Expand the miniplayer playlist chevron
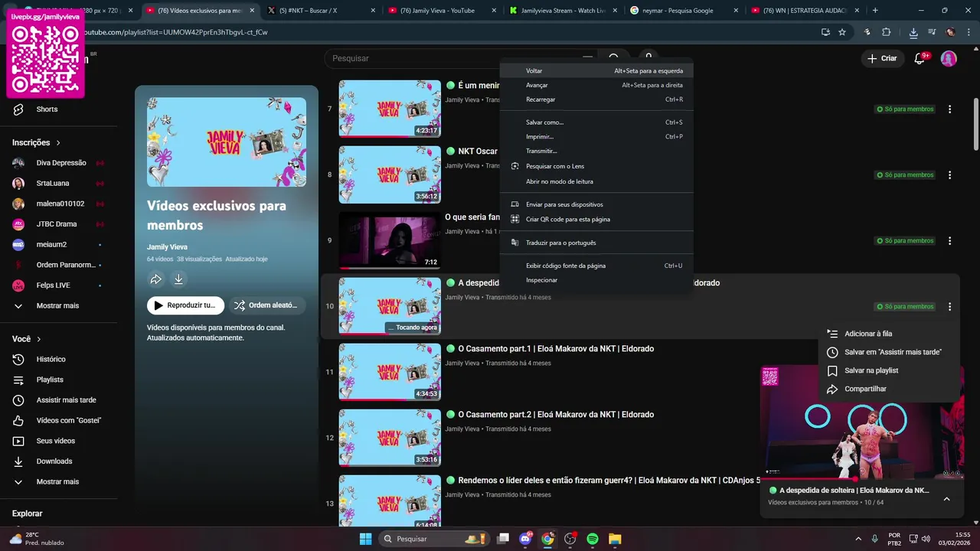 (946, 499)
